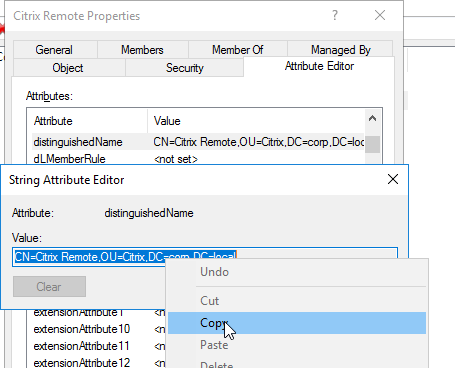Screen dimensions: 455x368
Task: Close the Citrix Remote Properties window
Action: 380,15
